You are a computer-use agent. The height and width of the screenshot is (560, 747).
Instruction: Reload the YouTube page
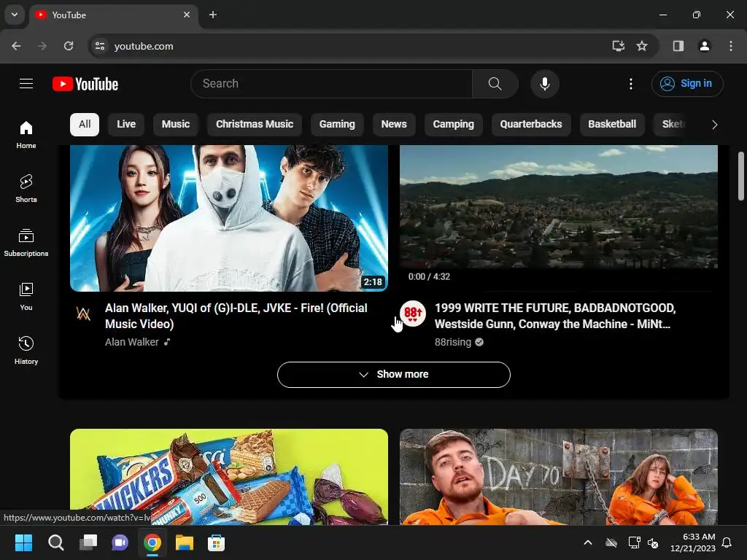tap(69, 46)
